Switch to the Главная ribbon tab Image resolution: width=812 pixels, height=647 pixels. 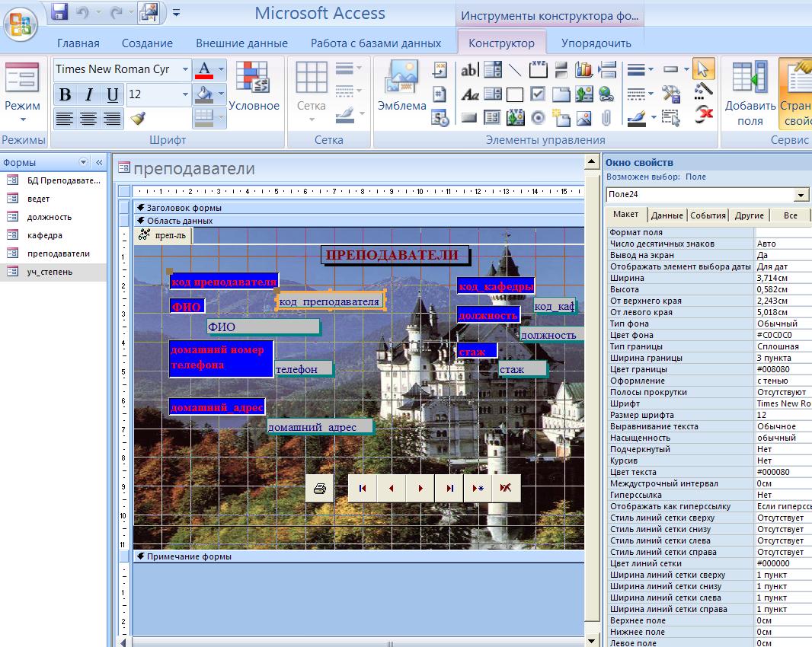[x=78, y=43]
